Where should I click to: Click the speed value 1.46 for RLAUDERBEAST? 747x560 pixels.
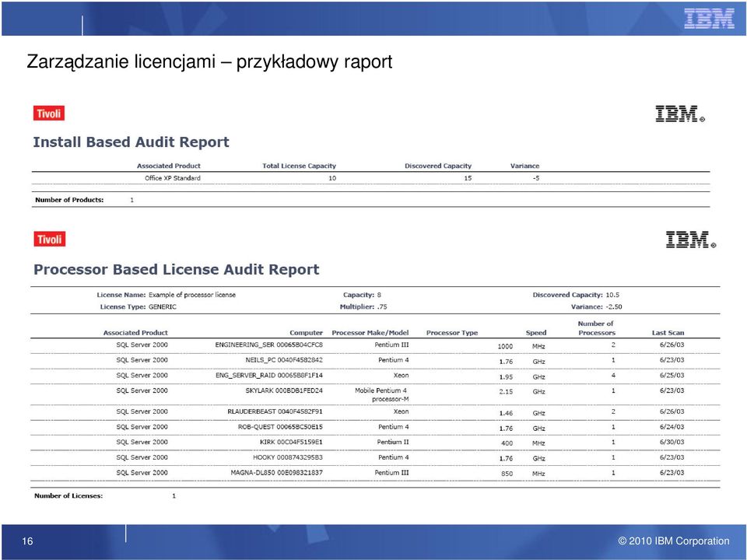click(x=506, y=413)
